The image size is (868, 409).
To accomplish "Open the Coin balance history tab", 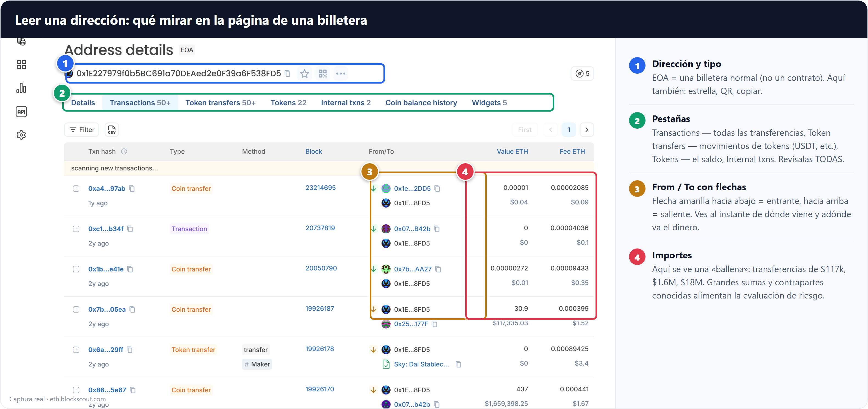I will (x=421, y=103).
